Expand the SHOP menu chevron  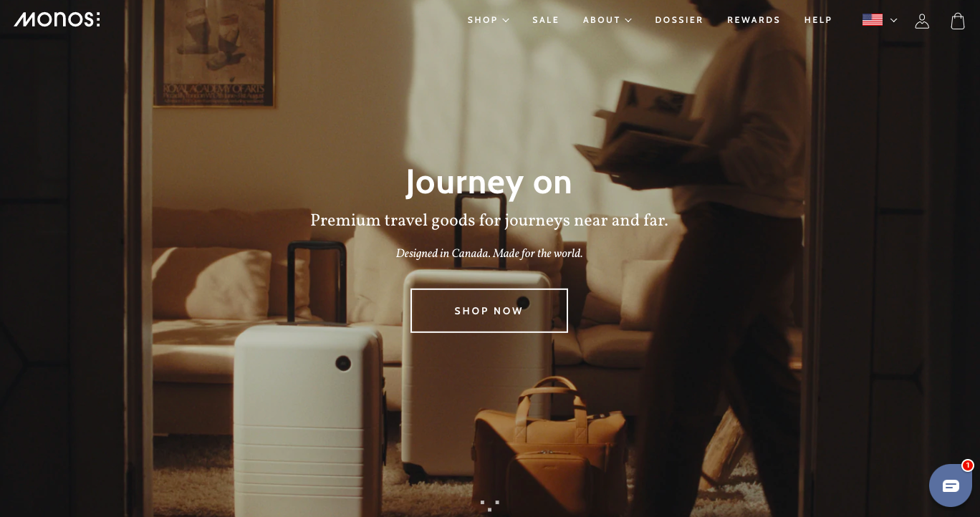coord(506,20)
